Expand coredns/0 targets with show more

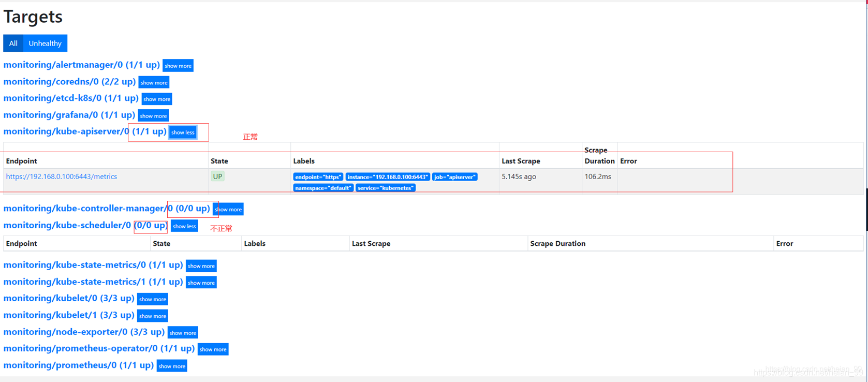[154, 83]
